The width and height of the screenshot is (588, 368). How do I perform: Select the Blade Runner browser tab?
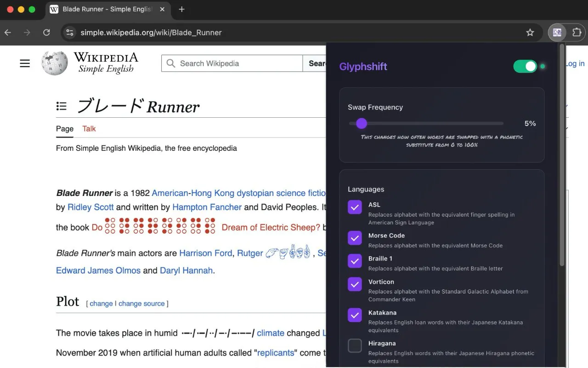tap(107, 9)
